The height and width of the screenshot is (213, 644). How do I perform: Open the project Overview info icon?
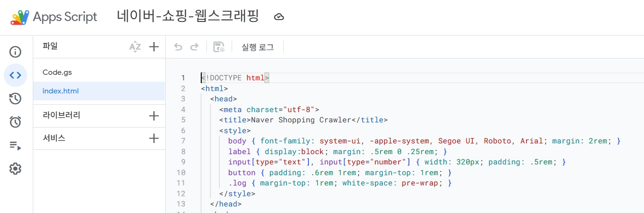point(15,52)
